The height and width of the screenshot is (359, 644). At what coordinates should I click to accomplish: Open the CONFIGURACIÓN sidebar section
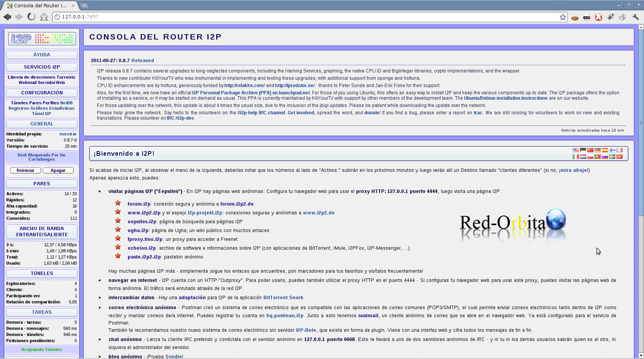(42, 93)
